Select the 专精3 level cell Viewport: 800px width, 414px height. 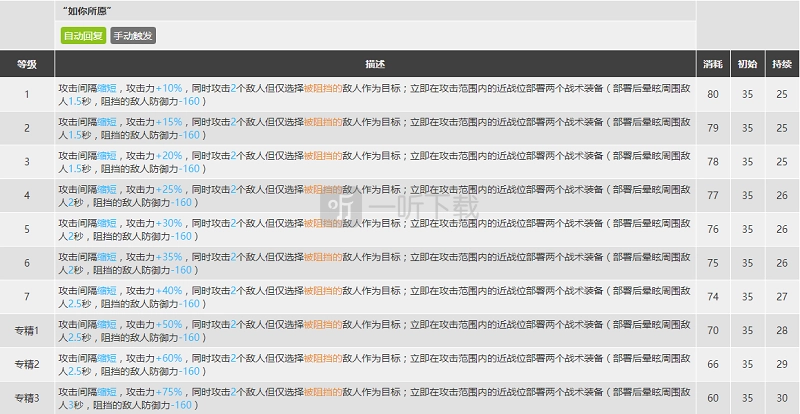pos(27,398)
